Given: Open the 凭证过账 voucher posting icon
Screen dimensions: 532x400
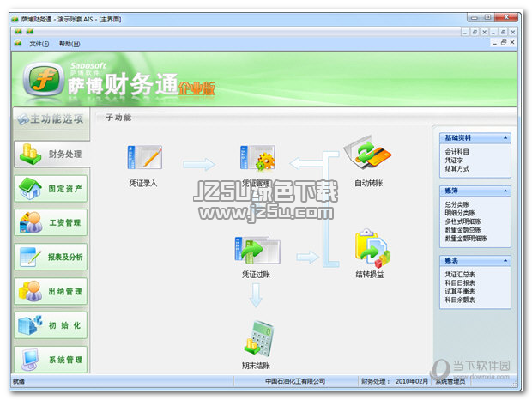Looking at the screenshot, I should tap(257, 251).
